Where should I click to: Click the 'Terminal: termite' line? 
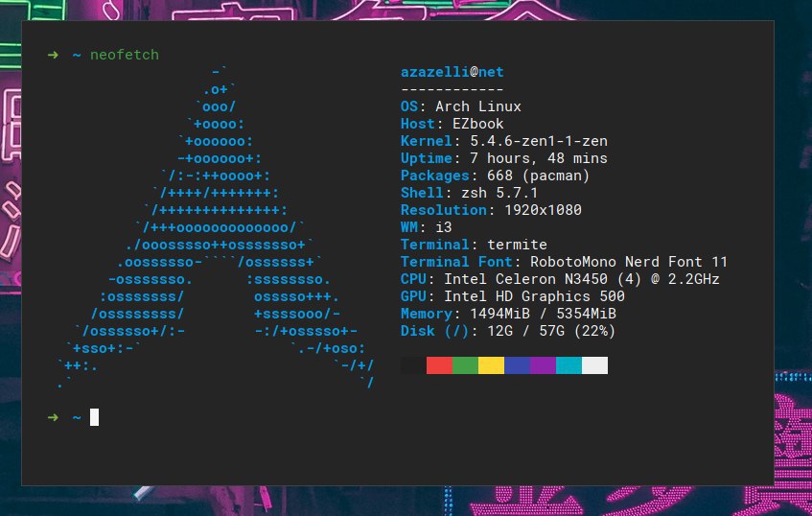[474, 245]
